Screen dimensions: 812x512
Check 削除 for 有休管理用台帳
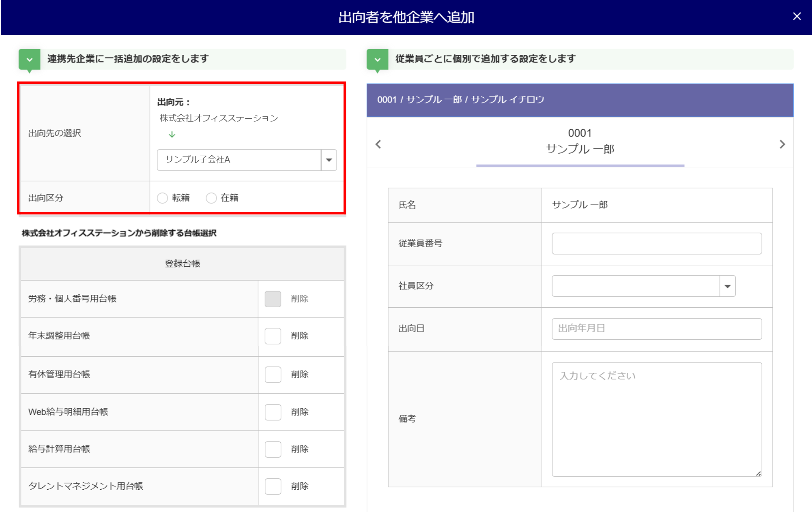click(273, 375)
